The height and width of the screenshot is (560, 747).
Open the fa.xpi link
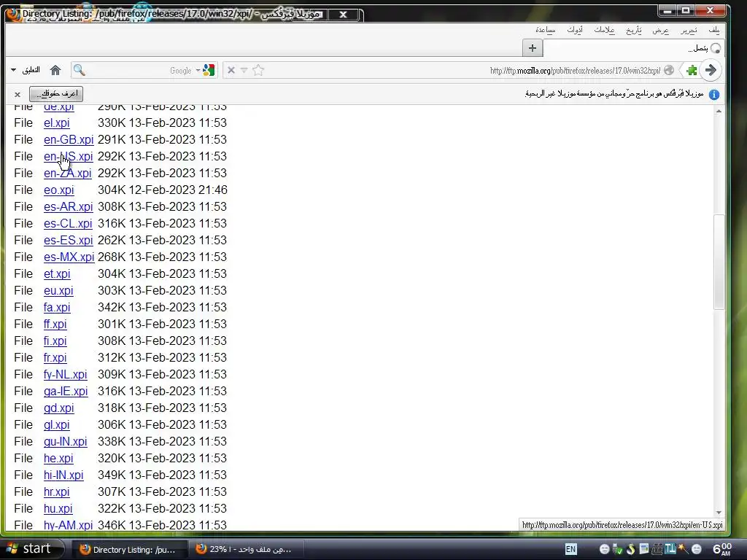coord(57,307)
